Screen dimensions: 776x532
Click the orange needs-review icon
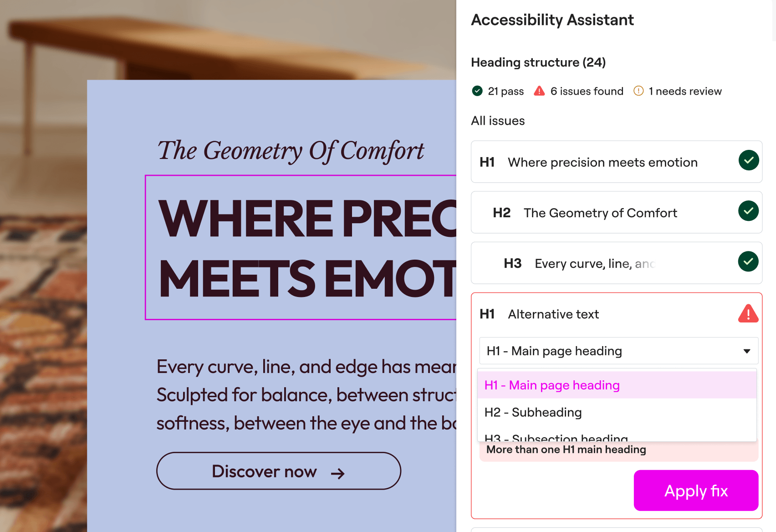tap(638, 91)
